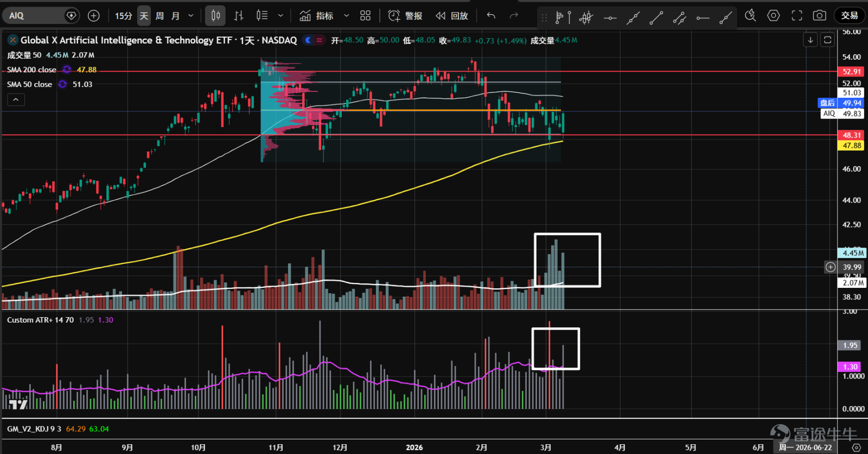Expand the timeframe interval dropdown
Image resolution: width=868 pixels, height=454 pixels.
(190, 16)
